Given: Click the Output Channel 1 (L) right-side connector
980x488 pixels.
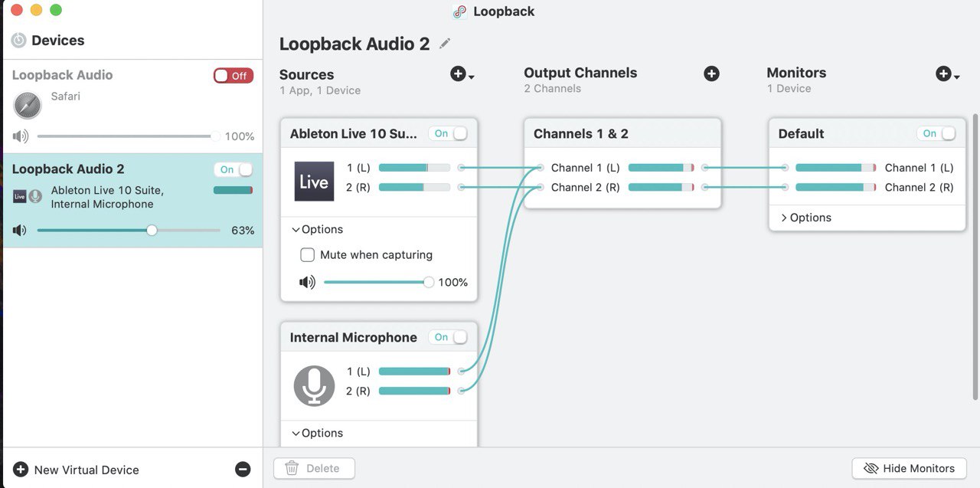Looking at the screenshot, I should coord(705,167).
